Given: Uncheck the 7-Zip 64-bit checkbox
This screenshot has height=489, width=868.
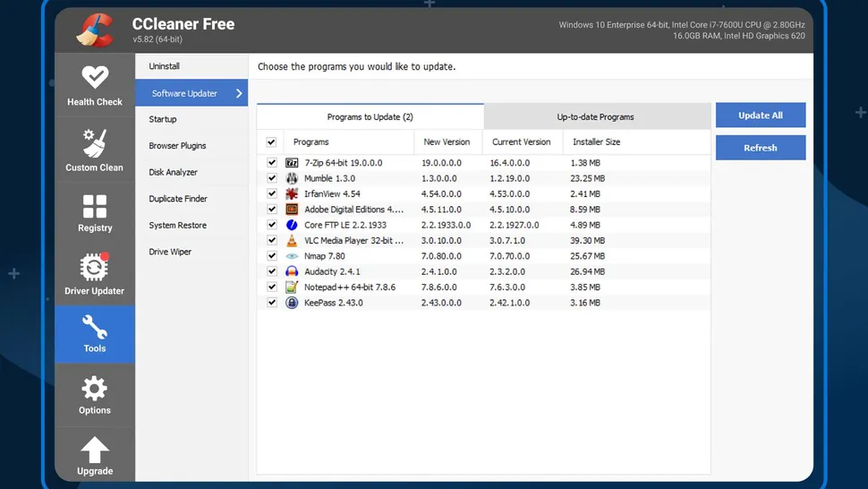Looking at the screenshot, I should (x=272, y=163).
